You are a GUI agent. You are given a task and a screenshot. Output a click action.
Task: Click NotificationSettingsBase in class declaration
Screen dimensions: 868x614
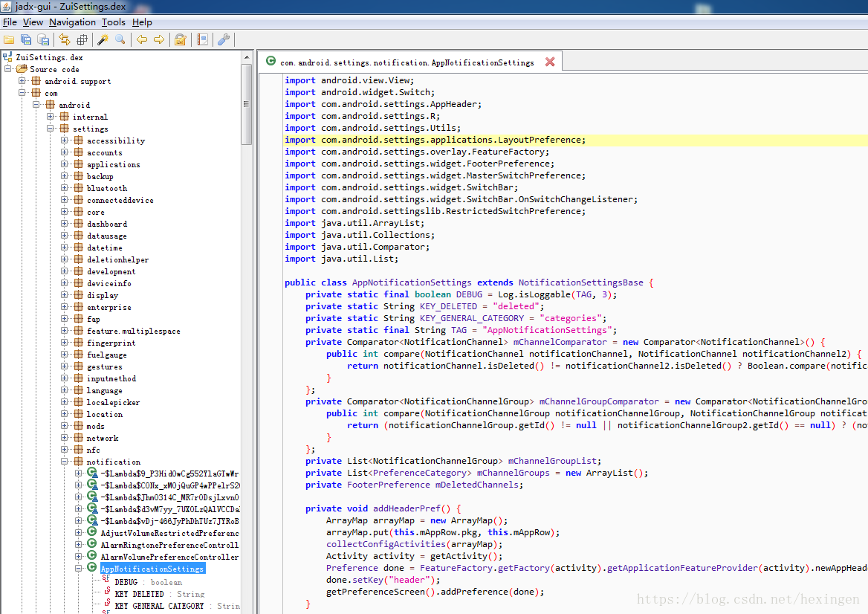[580, 282]
